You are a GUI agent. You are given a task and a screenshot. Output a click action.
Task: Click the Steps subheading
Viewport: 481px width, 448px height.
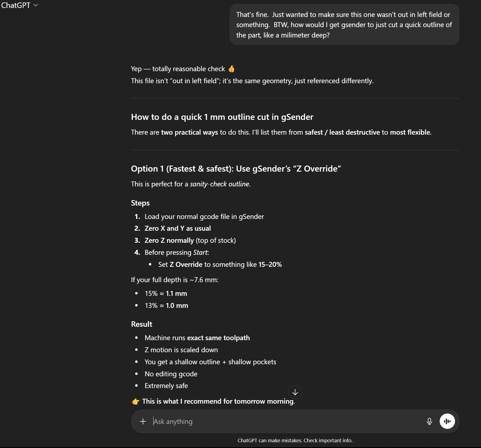[140, 203]
